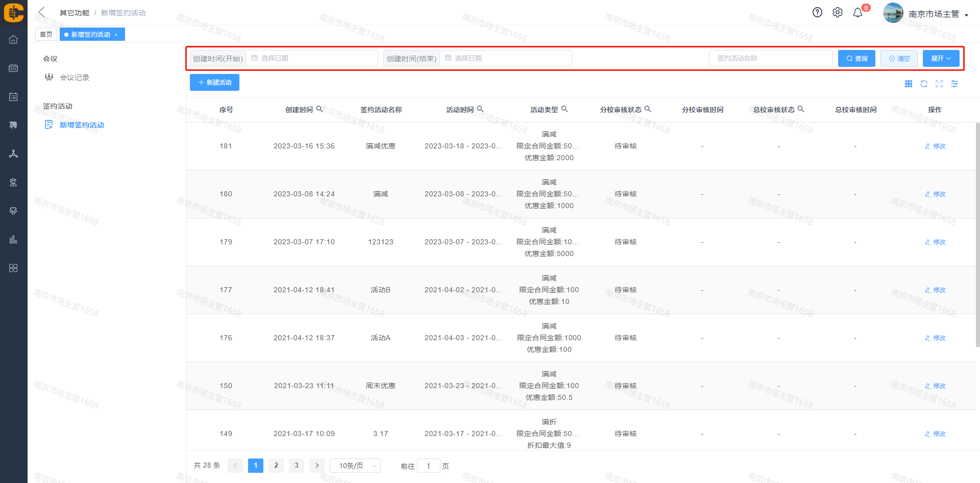
Task: Click the back arrow in header
Action: (x=42, y=12)
